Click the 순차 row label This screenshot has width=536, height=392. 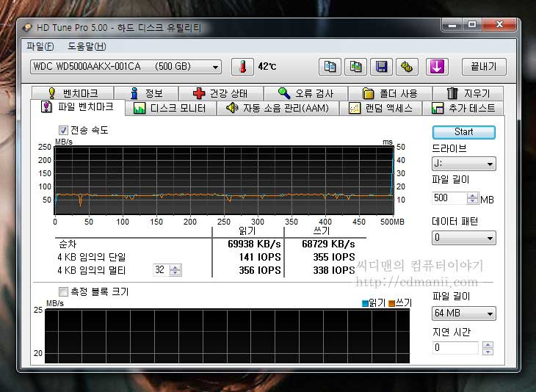click(68, 244)
